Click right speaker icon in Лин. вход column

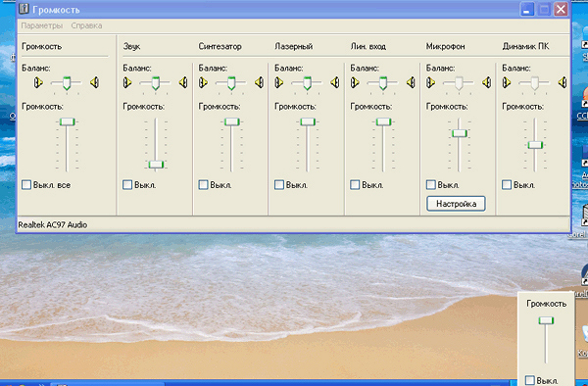pos(411,82)
